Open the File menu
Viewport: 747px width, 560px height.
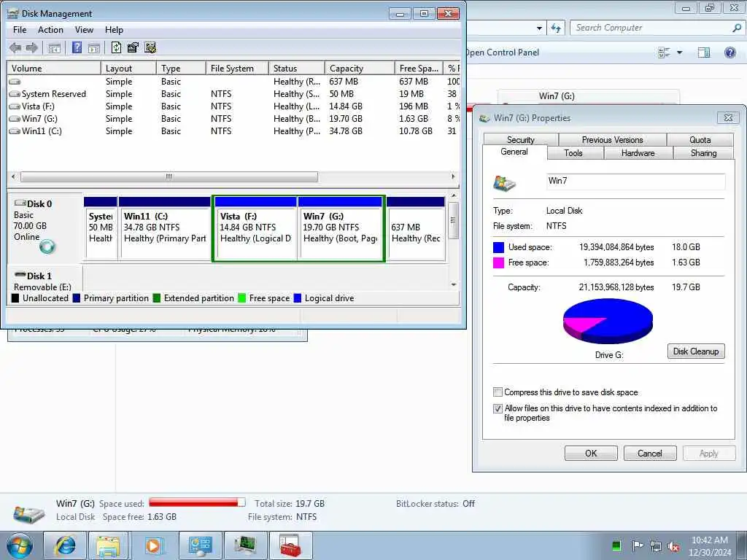20,29
